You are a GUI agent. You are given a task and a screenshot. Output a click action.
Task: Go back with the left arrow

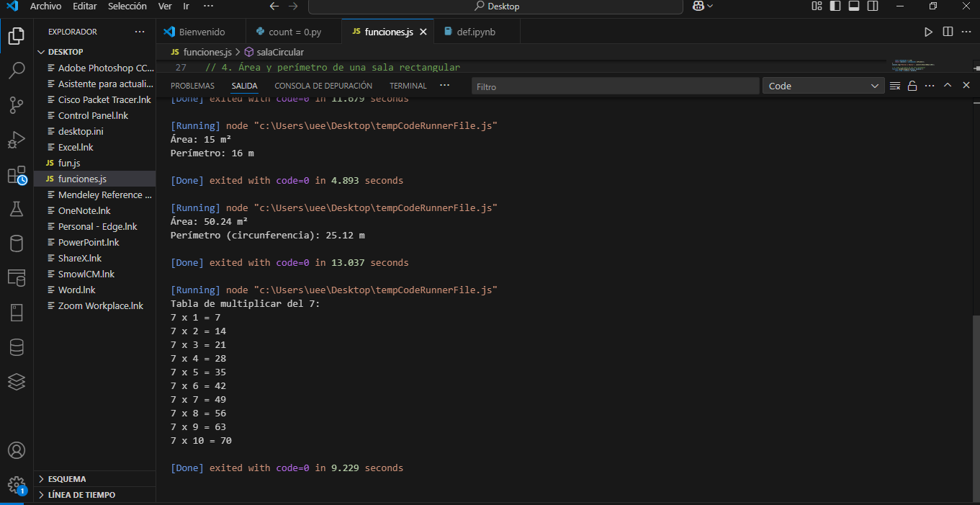[274, 6]
